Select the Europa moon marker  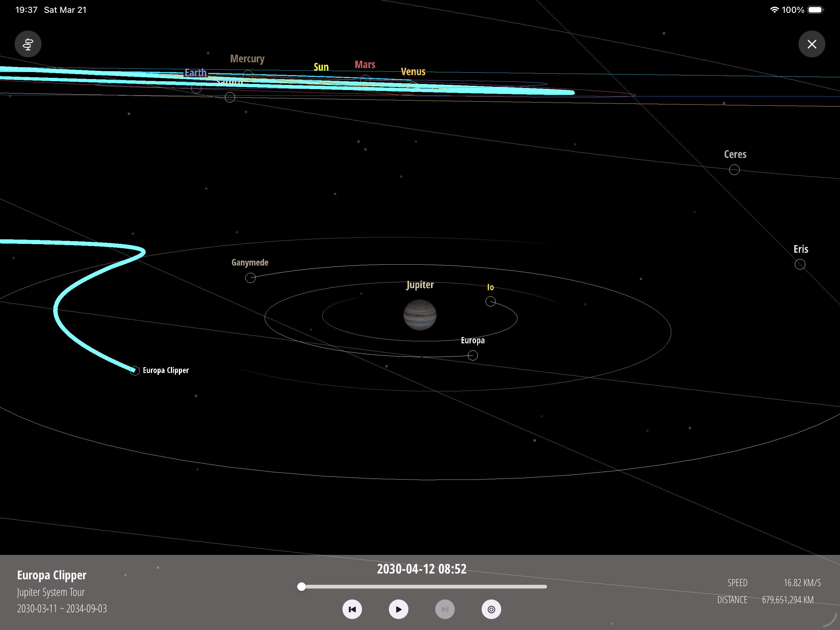point(473,355)
